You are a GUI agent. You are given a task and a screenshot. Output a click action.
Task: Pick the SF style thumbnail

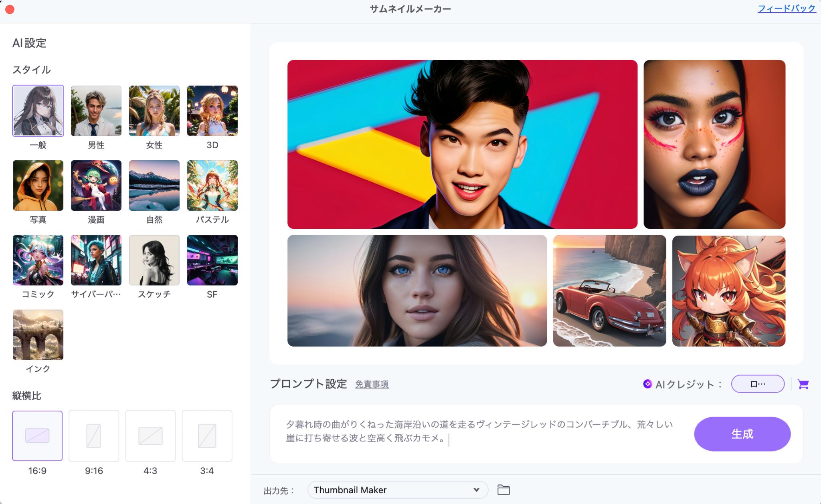coord(212,260)
